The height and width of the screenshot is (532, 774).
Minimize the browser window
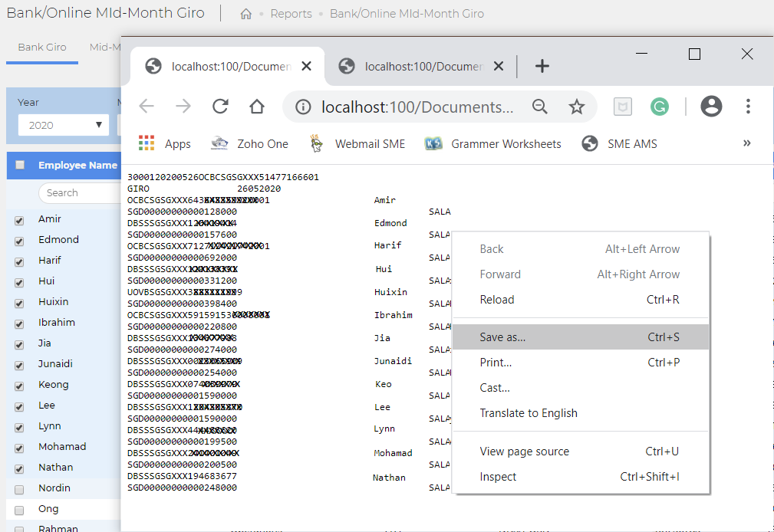click(642, 54)
